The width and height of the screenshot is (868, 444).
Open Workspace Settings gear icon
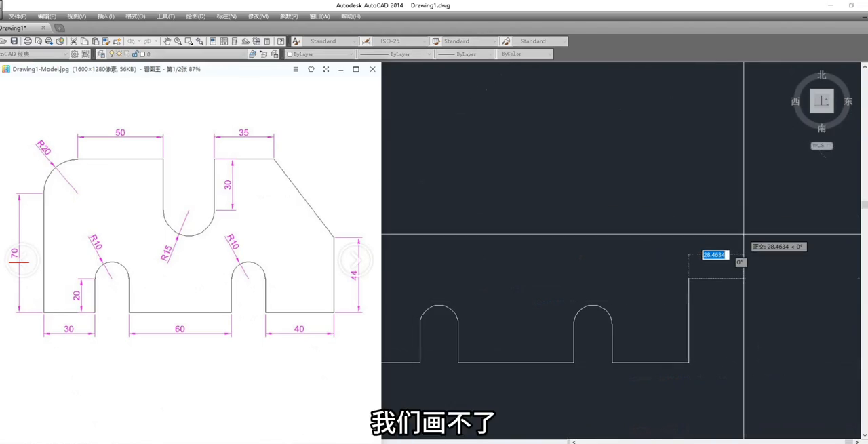click(x=75, y=54)
